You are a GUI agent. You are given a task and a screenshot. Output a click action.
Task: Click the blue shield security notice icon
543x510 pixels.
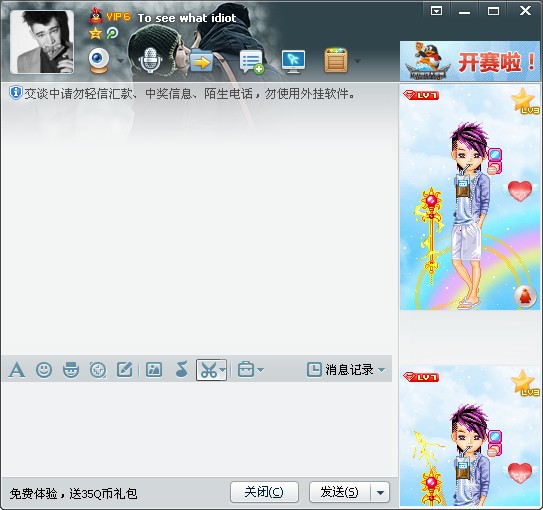[15, 93]
